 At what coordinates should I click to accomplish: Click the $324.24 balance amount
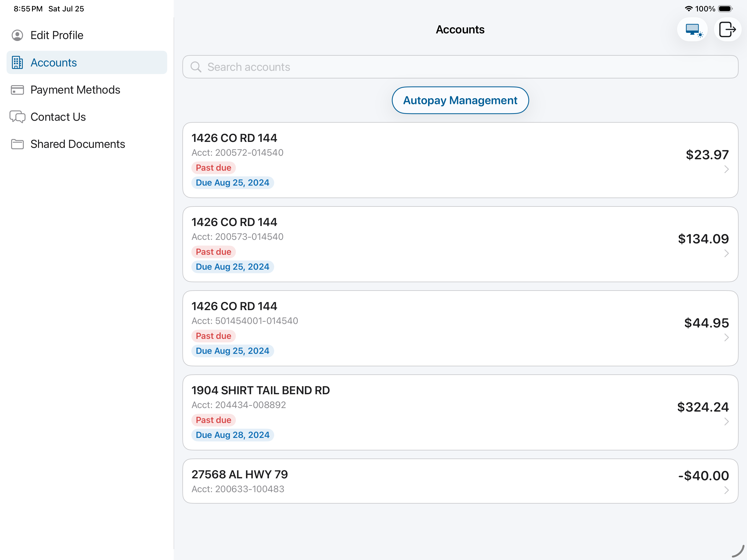(703, 407)
